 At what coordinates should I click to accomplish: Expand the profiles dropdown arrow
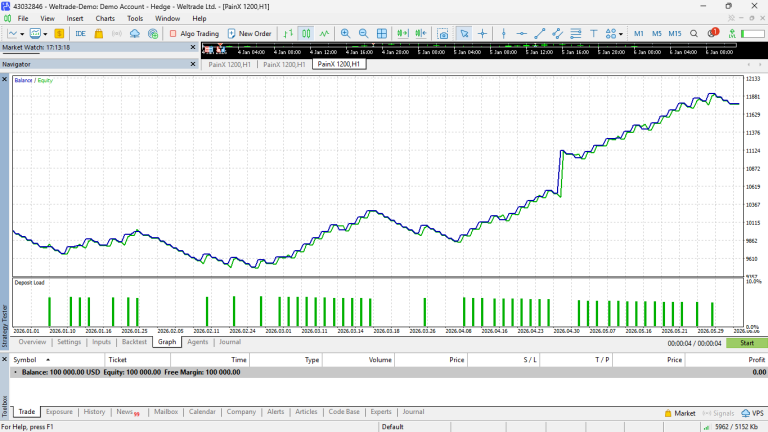45,34
